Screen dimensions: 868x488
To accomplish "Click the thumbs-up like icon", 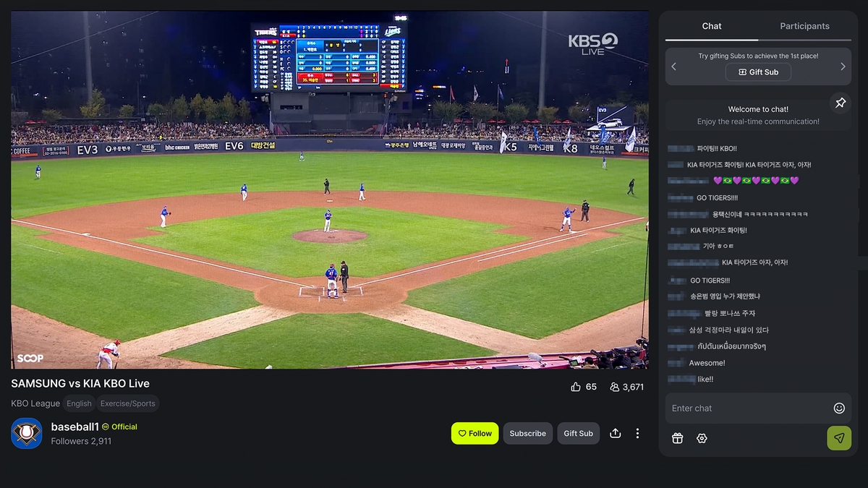I will pyautogui.click(x=576, y=387).
